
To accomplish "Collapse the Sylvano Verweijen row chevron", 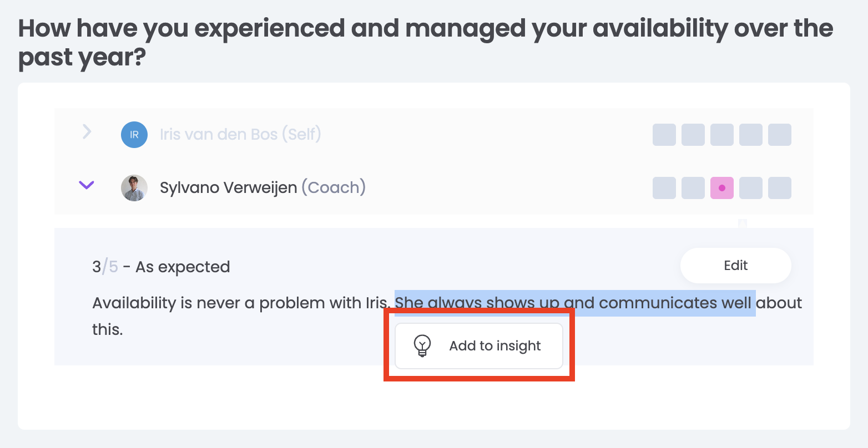I will click(x=87, y=185).
